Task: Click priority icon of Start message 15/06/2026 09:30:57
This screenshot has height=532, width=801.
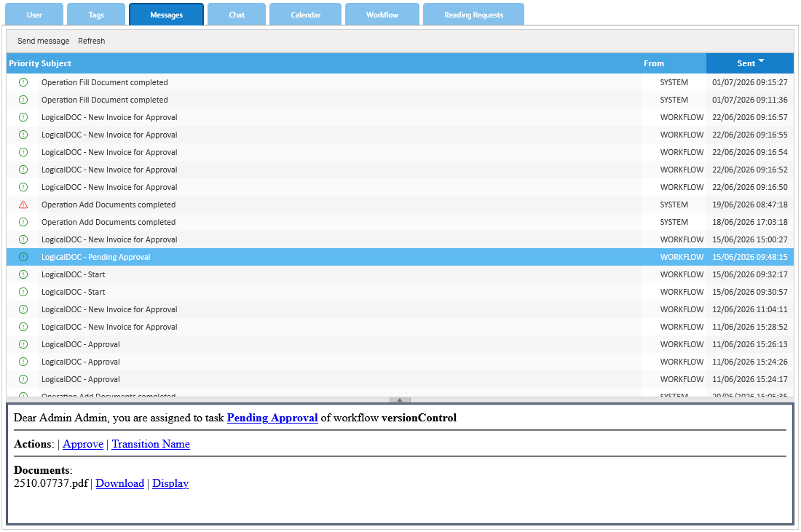Action: [x=23, y=292]
